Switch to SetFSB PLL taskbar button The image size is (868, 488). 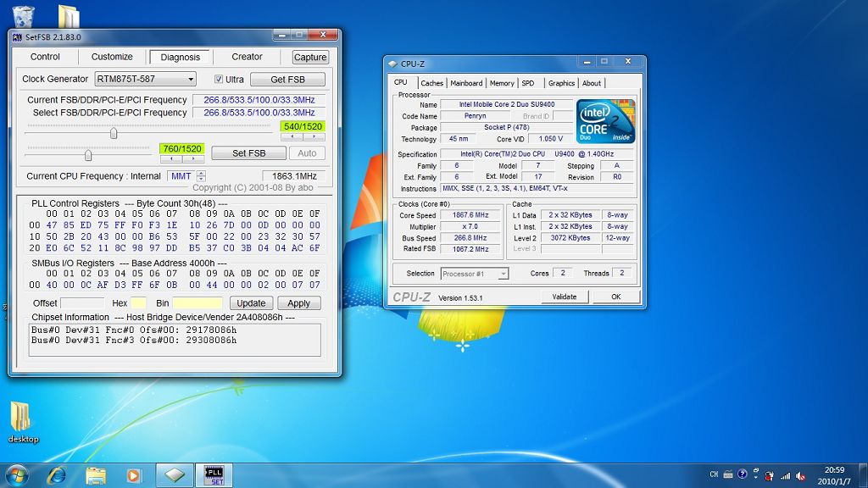point(214,475)
